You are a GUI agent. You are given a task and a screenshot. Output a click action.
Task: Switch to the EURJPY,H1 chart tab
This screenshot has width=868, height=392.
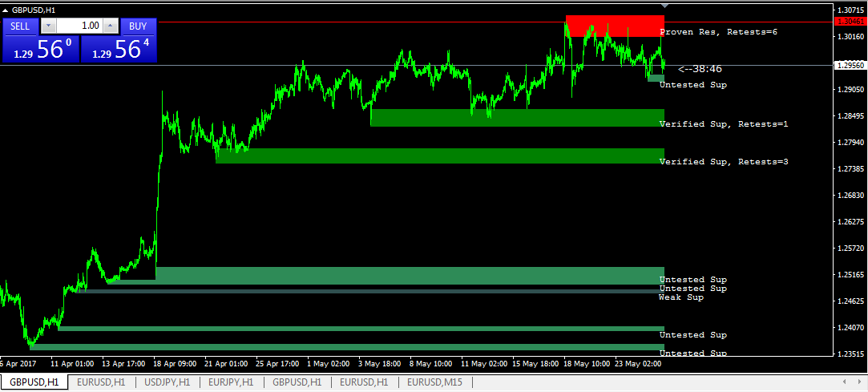pos(231,382)
